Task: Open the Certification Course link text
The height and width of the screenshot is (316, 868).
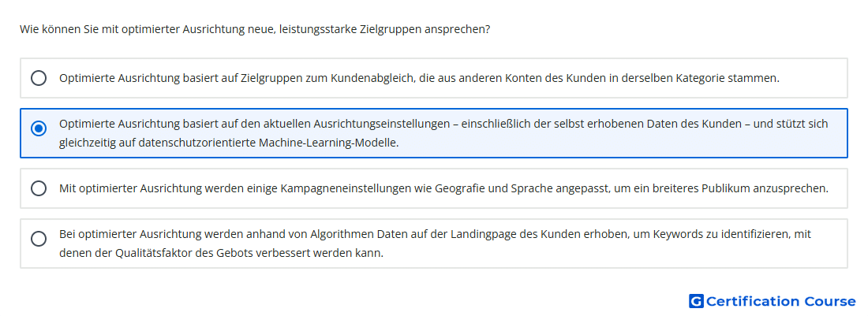Action: point(780,301)
